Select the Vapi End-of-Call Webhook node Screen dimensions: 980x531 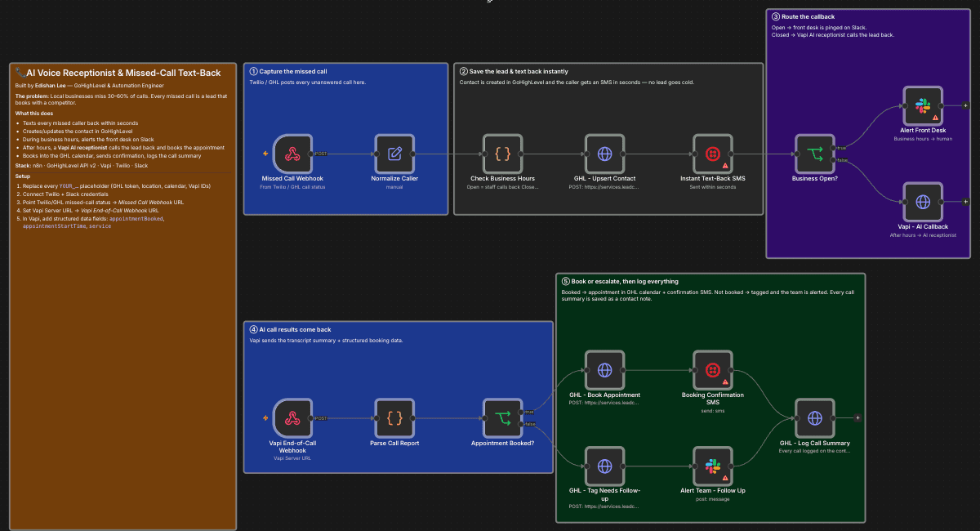pos(292,418)
